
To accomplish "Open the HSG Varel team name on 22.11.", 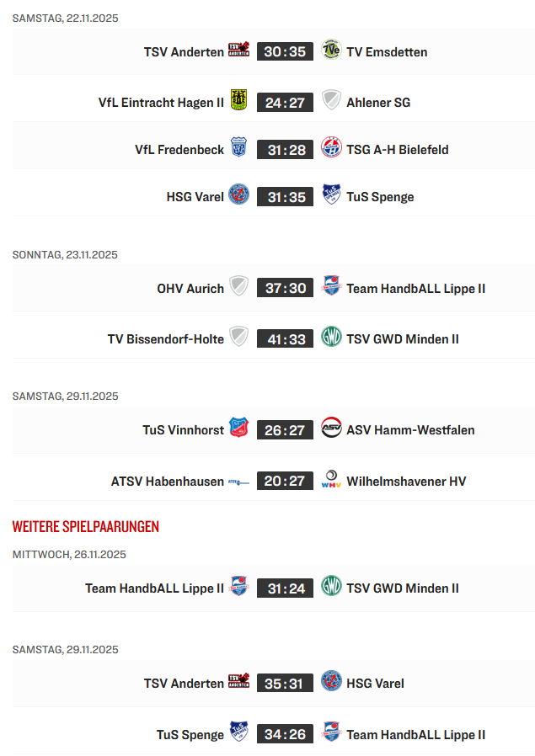I will click(195, 196).
